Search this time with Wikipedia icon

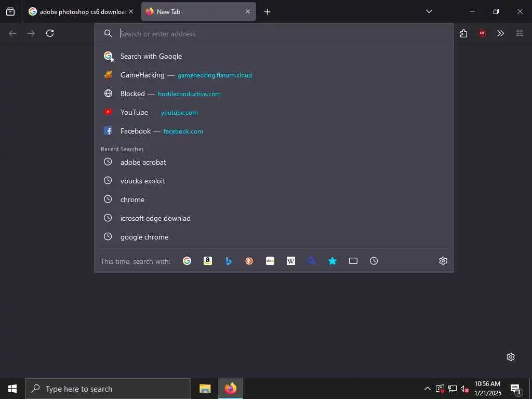click(x=291, y=261)
